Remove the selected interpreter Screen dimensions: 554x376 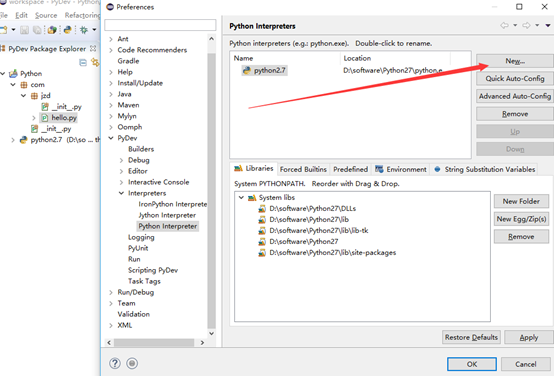[514, 114]
